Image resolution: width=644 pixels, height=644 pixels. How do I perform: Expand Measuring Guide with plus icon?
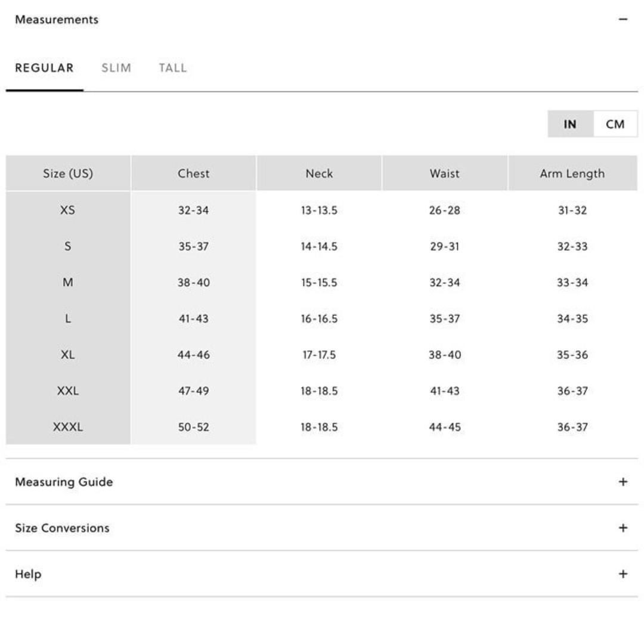623,482
